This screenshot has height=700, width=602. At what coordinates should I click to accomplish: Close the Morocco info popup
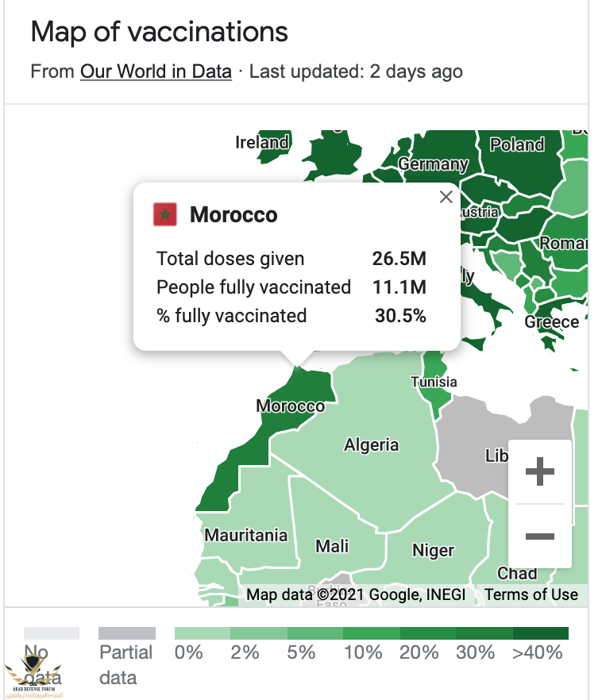(446, 197)
